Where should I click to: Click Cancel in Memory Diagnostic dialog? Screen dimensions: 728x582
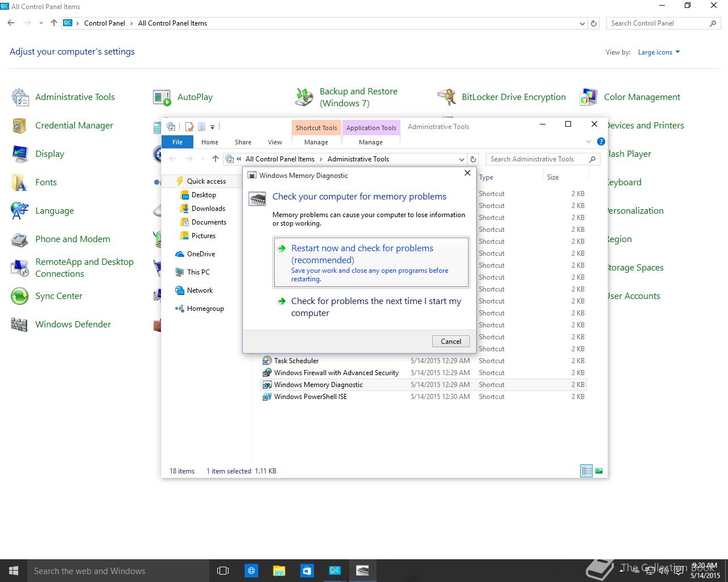[451, 341]
